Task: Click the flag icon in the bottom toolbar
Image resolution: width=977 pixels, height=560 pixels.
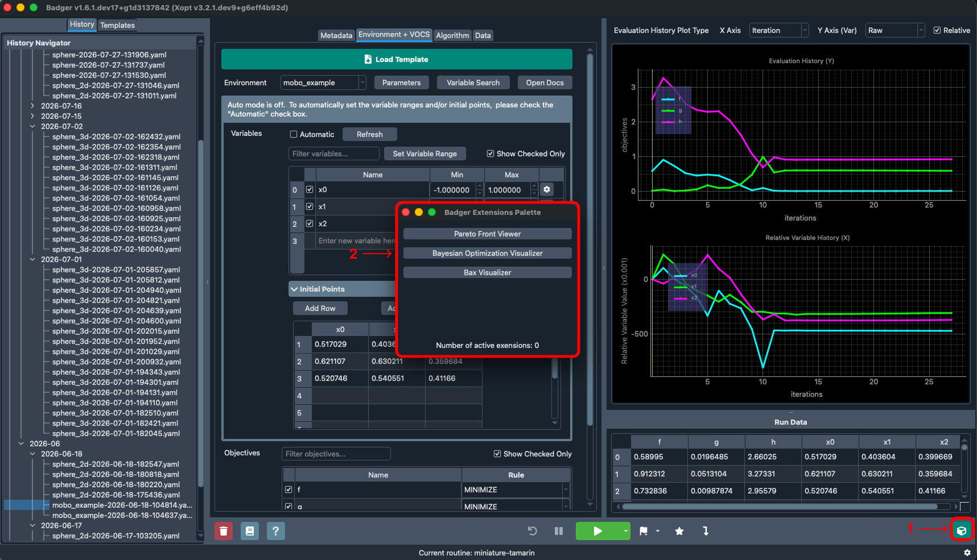Action: tap(644, 531)
